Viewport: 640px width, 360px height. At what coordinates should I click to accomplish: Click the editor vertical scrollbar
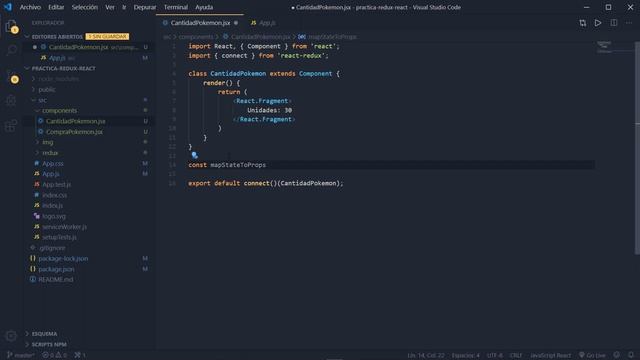coord(637,148)
